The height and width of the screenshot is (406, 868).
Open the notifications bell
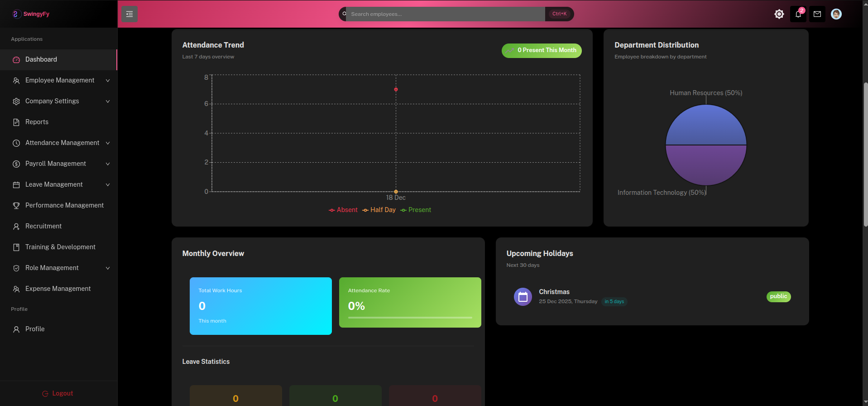[798, 14]
